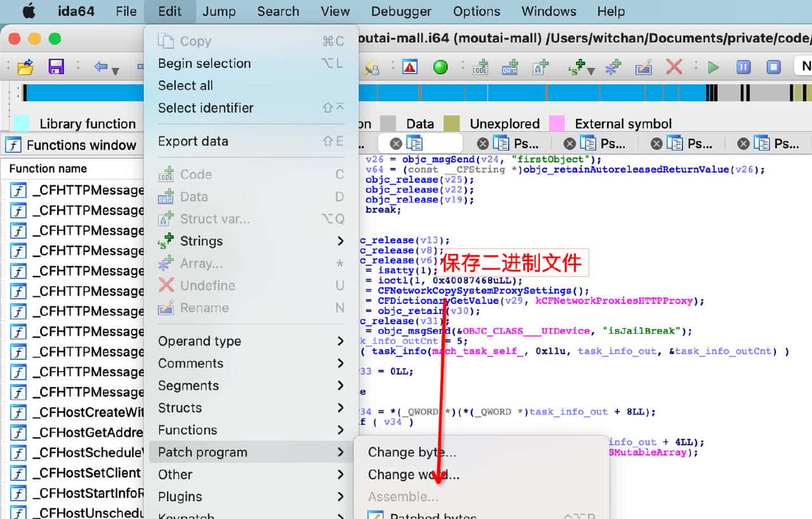Click the red X undefine toolbar icon
Image resolution: width=812 pixels, height=519 pixels.
point(674,65)
